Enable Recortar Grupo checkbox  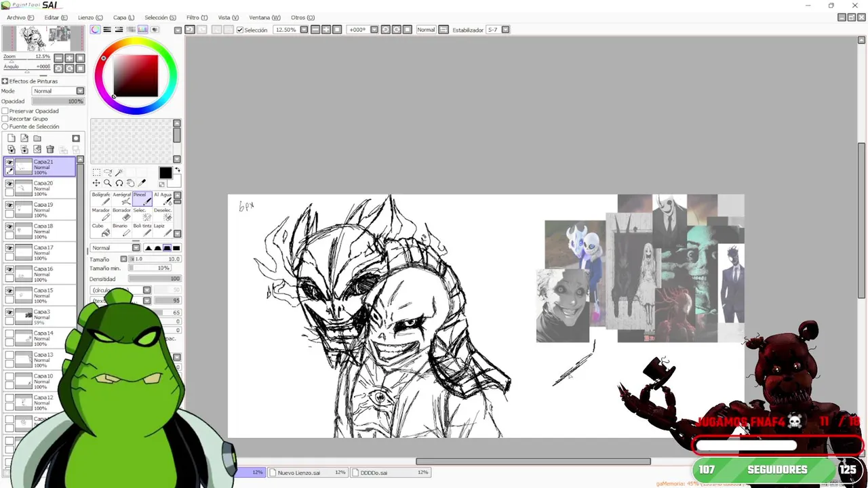click(5, 119)
